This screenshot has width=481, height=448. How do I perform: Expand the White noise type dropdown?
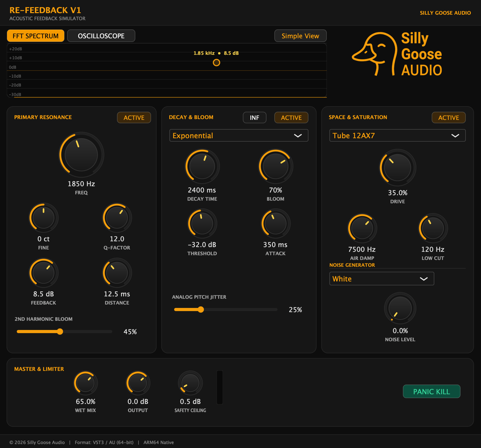pos(382,279)
